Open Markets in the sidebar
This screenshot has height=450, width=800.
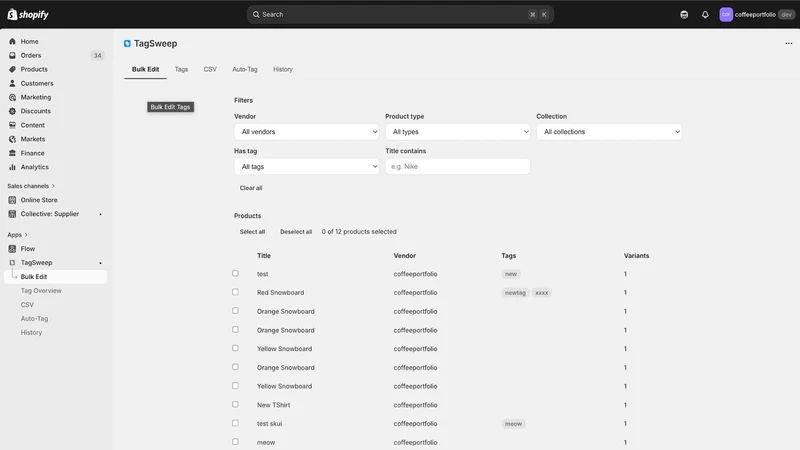click(x=33, y=139)
